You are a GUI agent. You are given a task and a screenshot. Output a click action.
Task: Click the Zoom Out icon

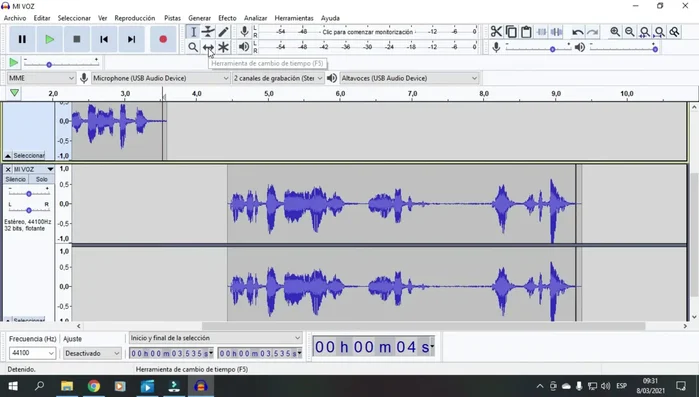click(x=629, y=32)
